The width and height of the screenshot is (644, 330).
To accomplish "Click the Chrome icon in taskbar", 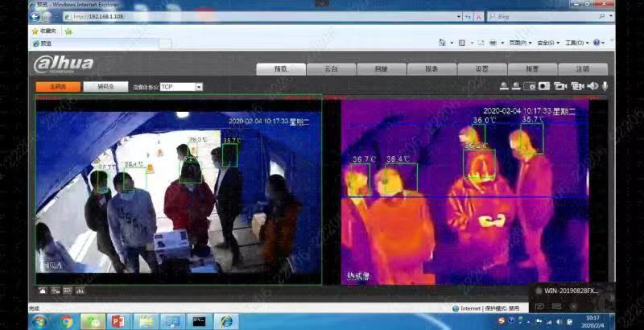I will [x=67, y=321].
